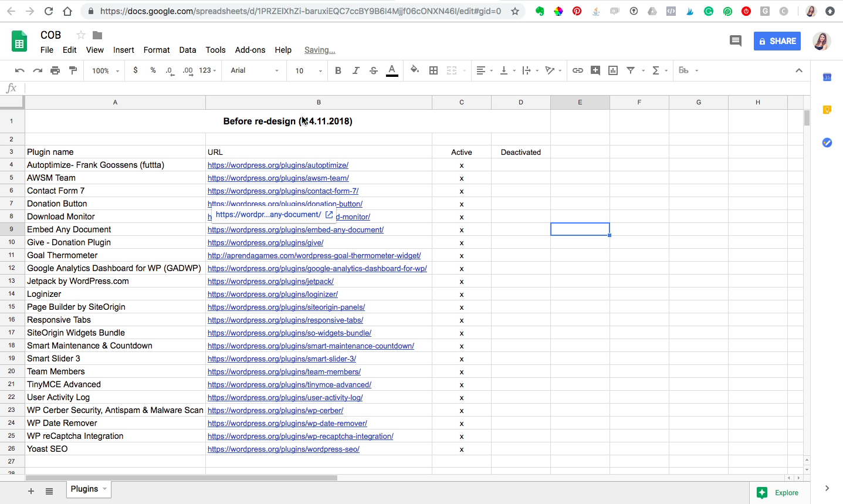
Task: Add a new sheet with plus icon
Action: coord(31,491)
